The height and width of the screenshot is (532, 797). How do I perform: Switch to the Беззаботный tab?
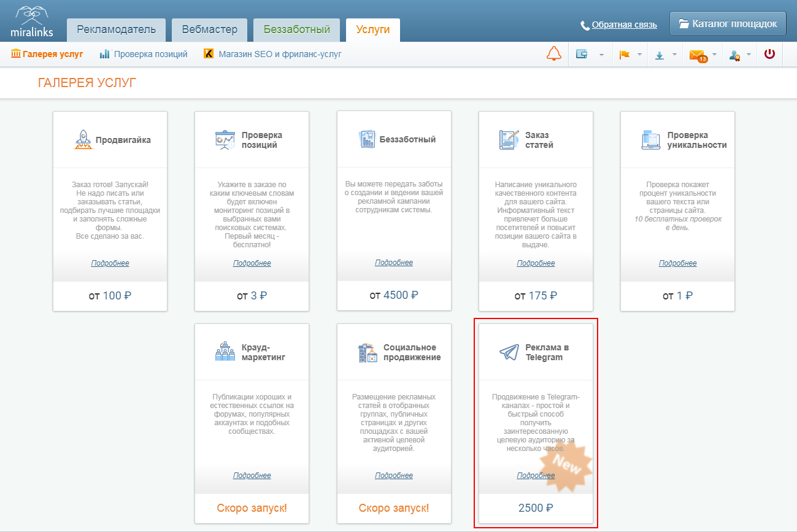[x=297, y=29]
